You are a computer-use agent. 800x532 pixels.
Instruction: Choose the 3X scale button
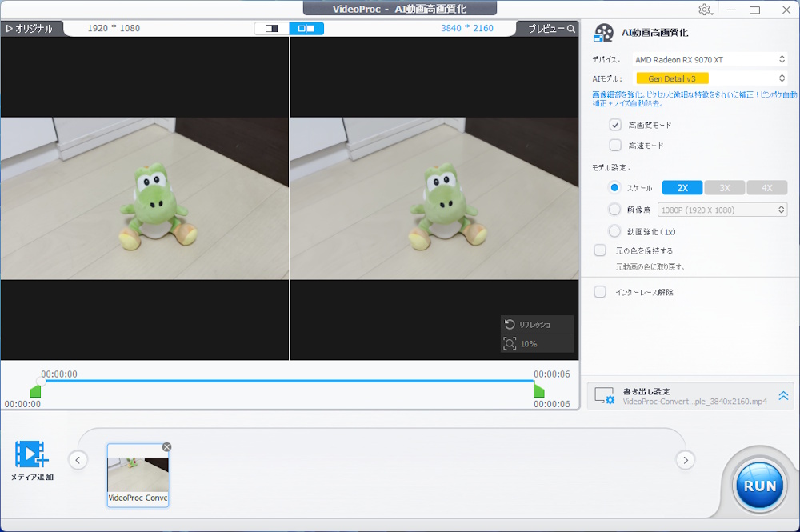click(725, 188)
